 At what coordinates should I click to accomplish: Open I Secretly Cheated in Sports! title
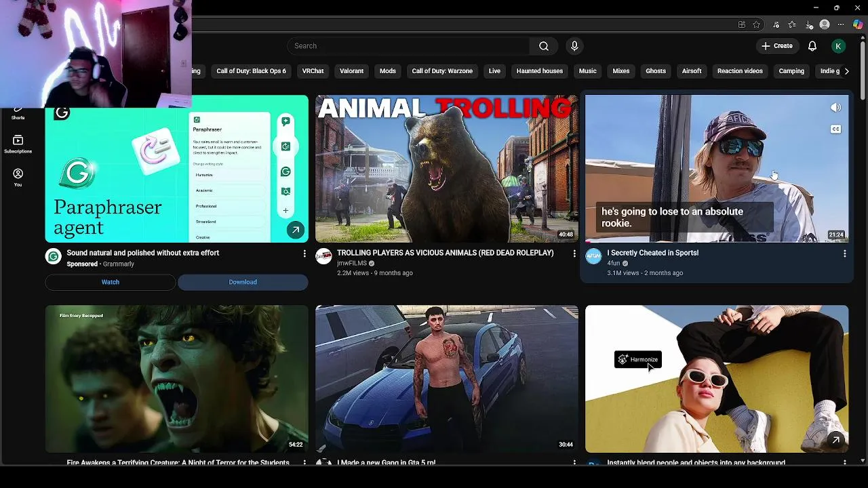tap(653, 253)
